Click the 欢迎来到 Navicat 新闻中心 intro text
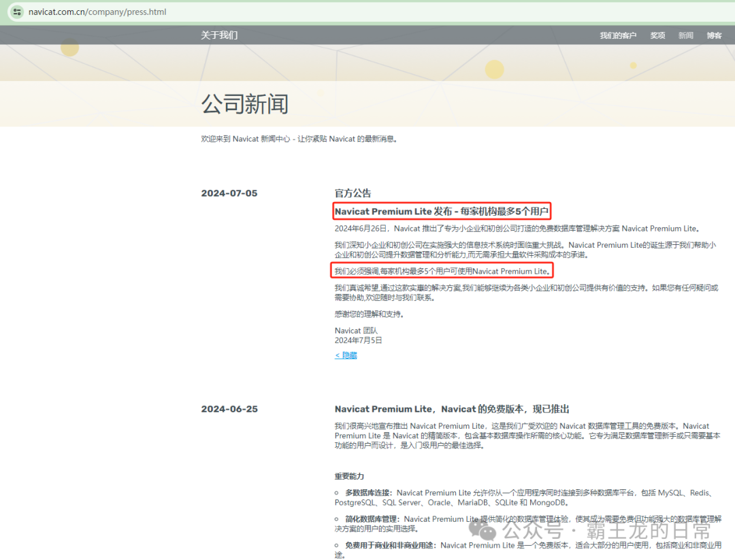The width and height of the screenshot is (735, 560). coord(299,139)
